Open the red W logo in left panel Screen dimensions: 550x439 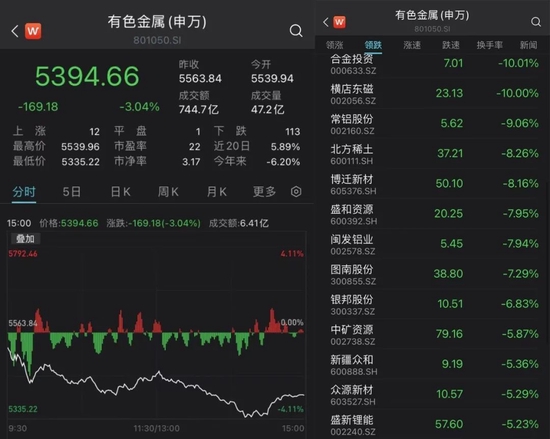pos(33,31)
